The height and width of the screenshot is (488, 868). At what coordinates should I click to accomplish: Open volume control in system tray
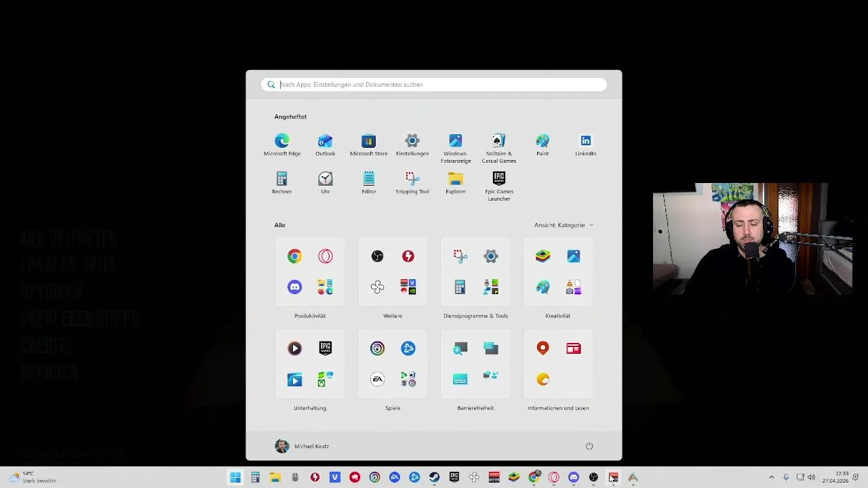812,477
